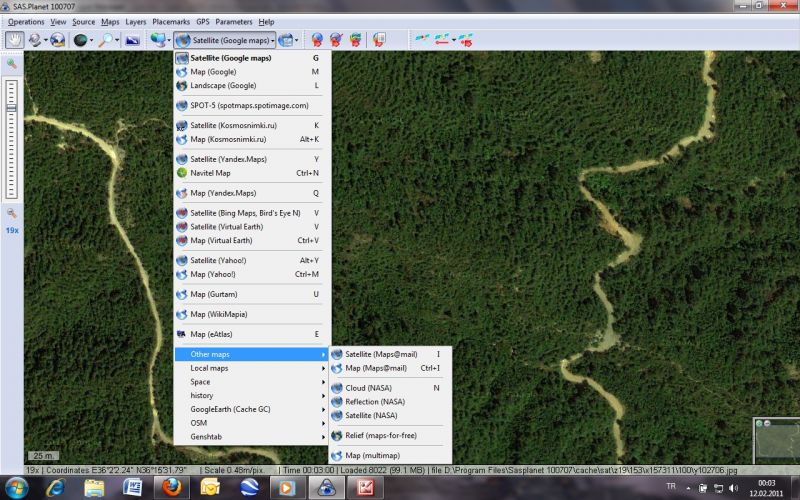
Task: Open the Parameters menu
Action: point(233,21)
